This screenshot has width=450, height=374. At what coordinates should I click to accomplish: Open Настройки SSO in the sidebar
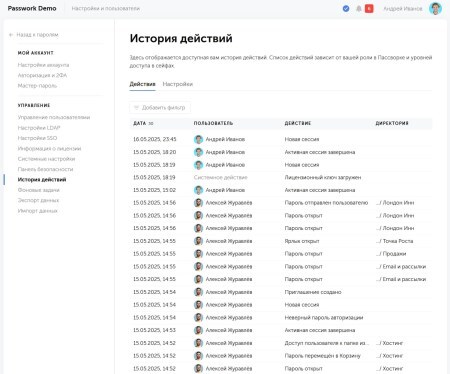pos(37,138)
